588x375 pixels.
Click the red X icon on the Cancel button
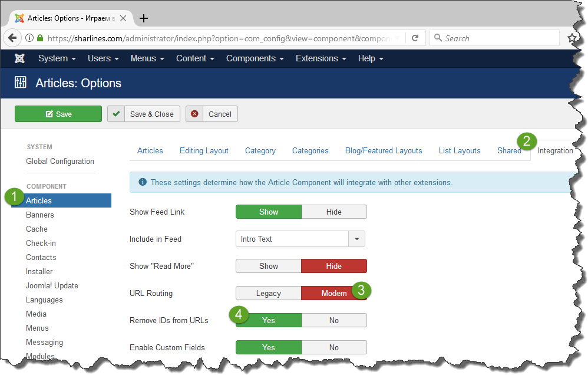point(195,114)
